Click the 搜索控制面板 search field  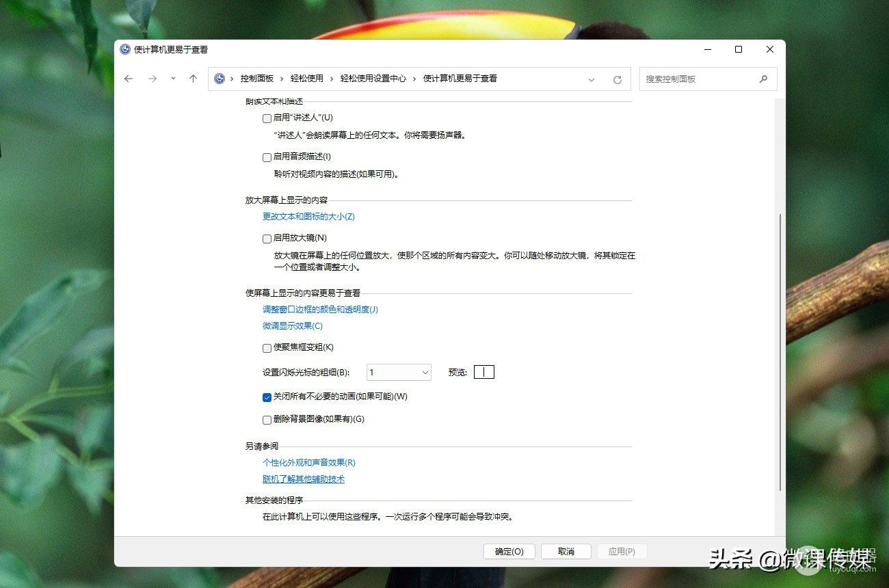[x=698, y=79]
